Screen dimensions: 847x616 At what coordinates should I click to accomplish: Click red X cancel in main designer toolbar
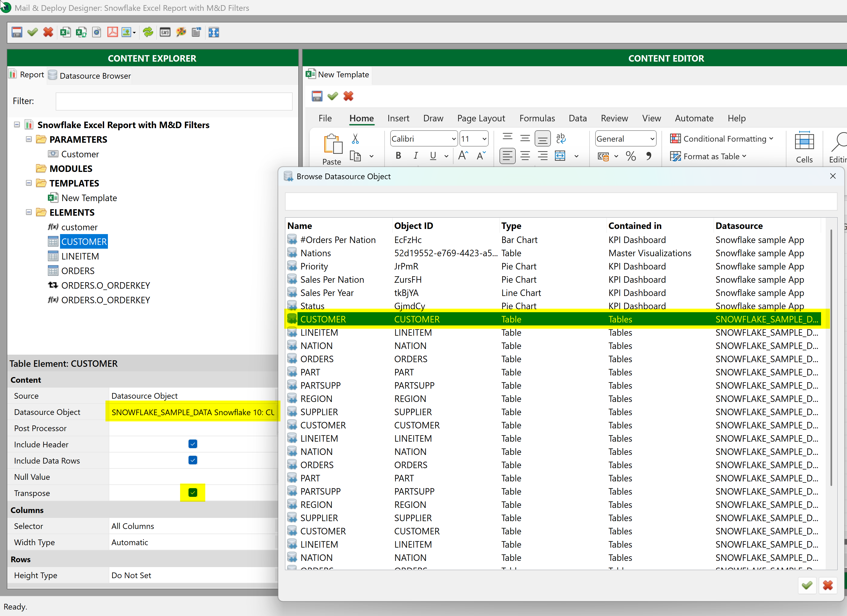coord(48,32)
